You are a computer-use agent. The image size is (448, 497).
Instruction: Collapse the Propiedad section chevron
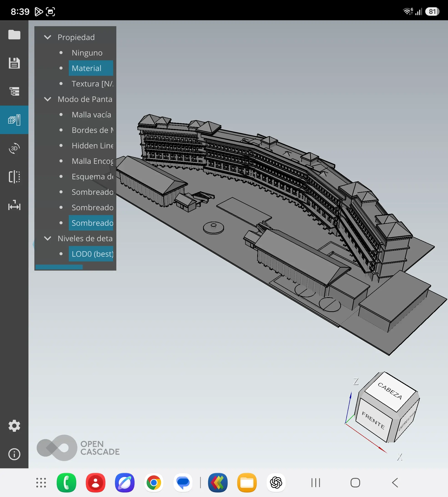[48, 37]
